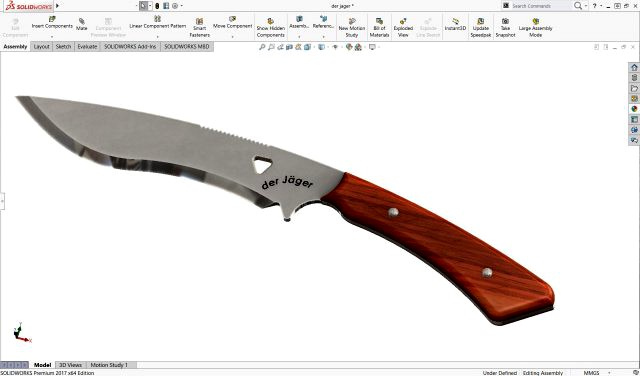Viewport: 640px width, 376px height.
Task: Expand Reference Geometry dropdown arrow
Action: coord(323,36)
